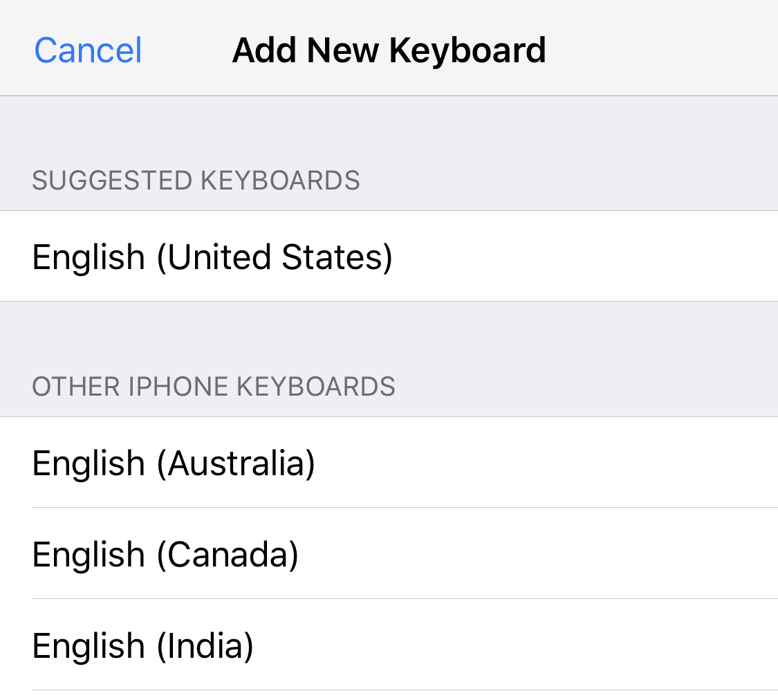
Task: Select first keyboard under Other iPhone Keyboards
Action: pyautogui.click(x=174, y=463)
